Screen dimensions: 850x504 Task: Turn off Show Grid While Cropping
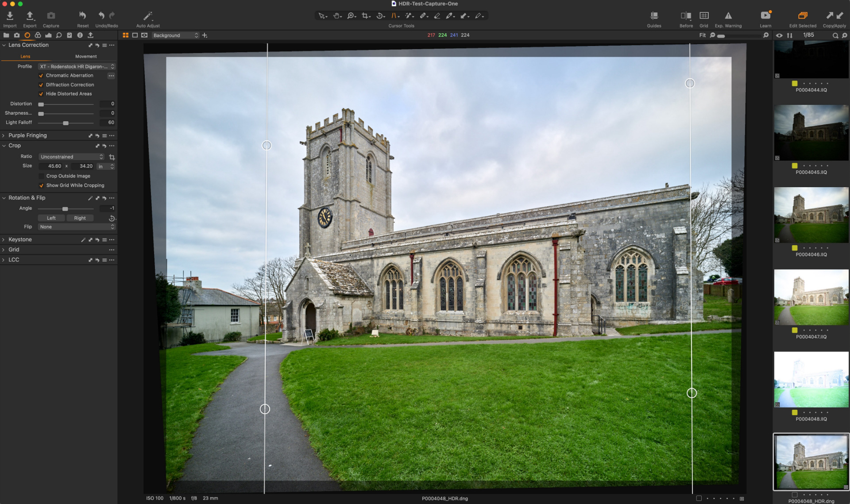[x=42, y=185]
